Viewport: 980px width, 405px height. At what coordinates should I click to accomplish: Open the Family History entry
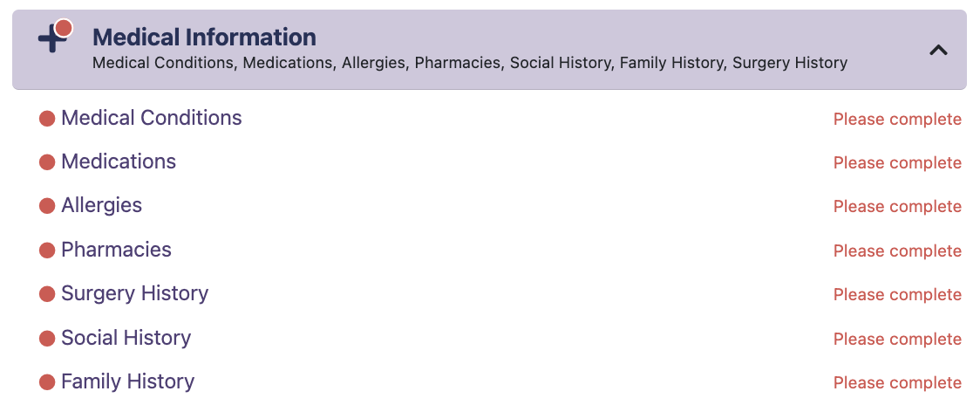click(x=127, y=381)
